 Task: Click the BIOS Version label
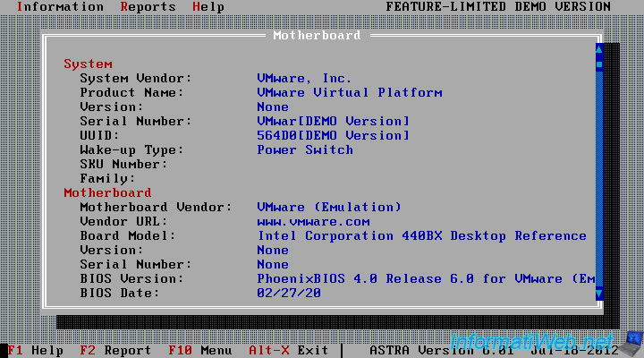tap(131, 278)
